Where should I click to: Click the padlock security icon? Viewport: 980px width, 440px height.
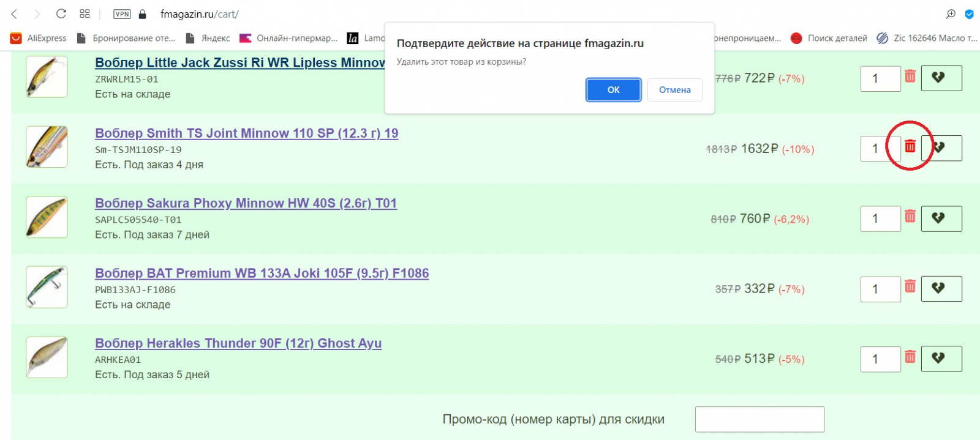[143, 13]
